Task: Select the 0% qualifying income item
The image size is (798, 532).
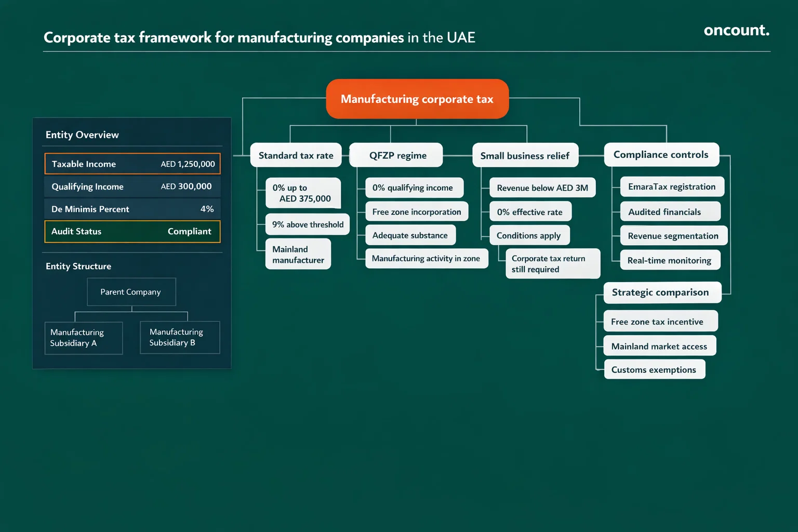Action: click(414, 188)
